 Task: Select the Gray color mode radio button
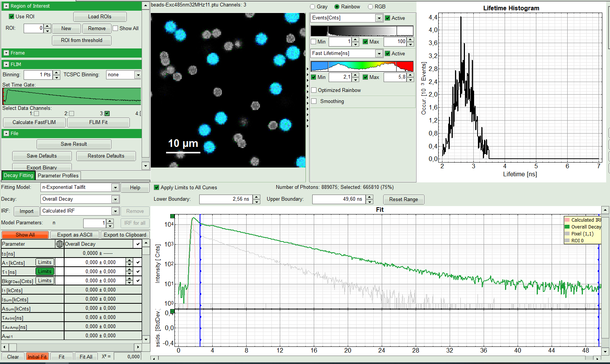[x=313, y=6]
